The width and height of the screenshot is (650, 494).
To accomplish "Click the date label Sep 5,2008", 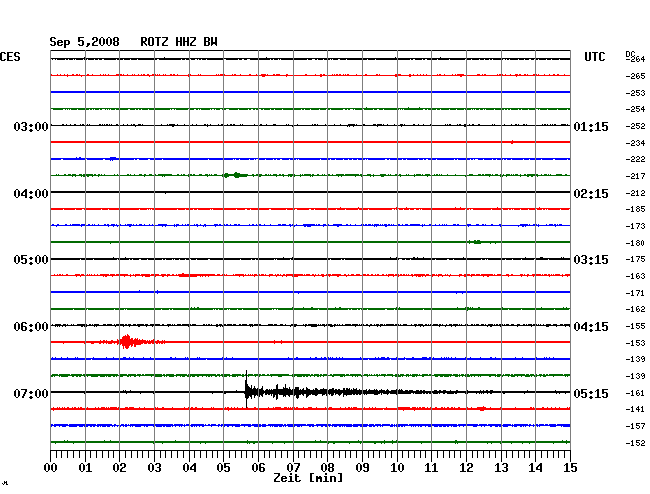I will click(84, 42).
